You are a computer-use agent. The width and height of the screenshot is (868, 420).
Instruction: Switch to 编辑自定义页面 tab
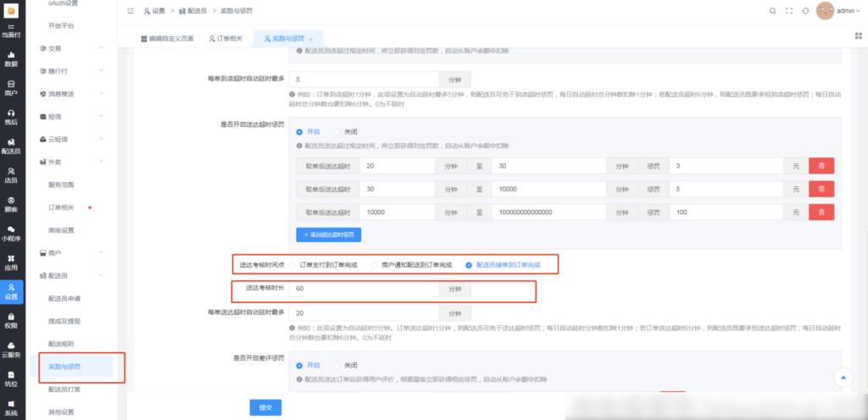click(167, 39)
